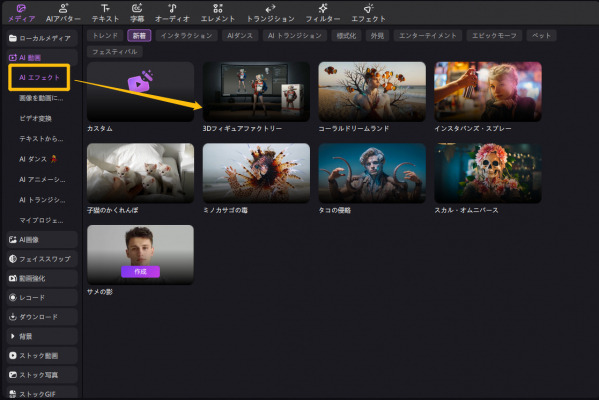This screenshot has height=400, width=599.
Task: Open the ローカルメディア folder section
Action: click(42, 38)
